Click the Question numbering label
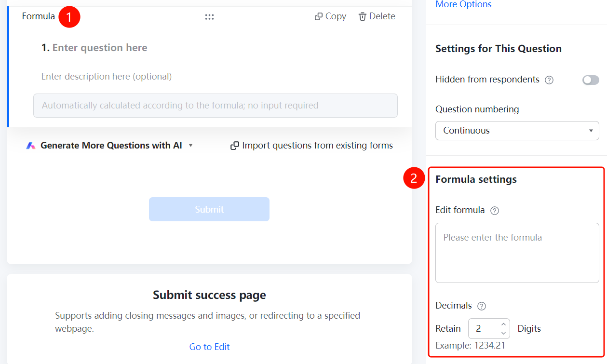This screenshot has width=607, height=364. click(x=477, y=109)
